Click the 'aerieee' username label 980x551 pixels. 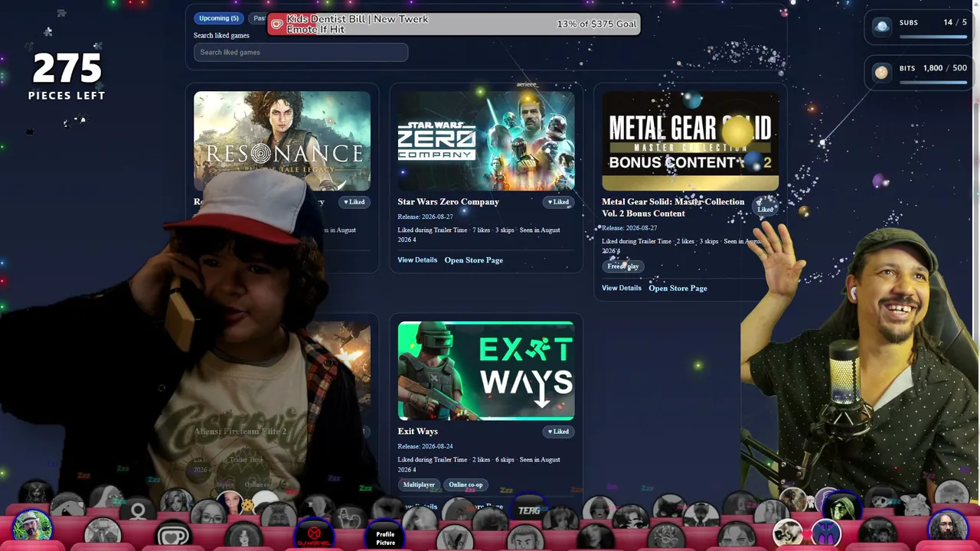click(527, 85)
